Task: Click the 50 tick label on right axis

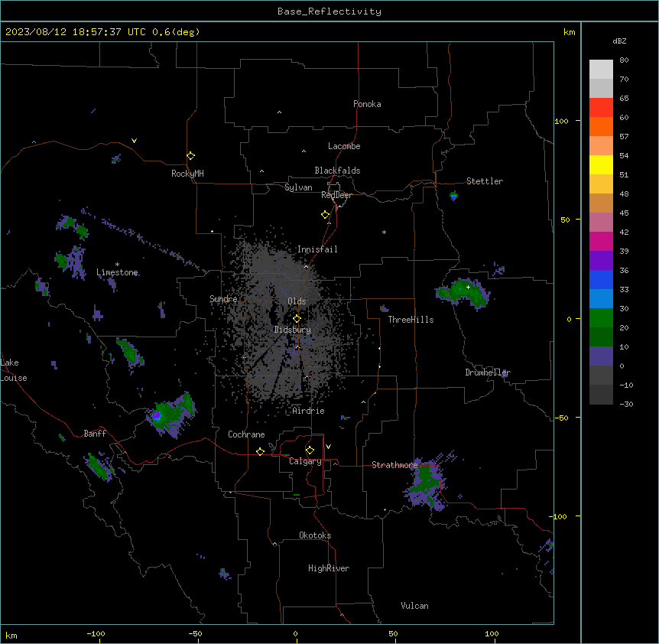Action: click(565, 220)
